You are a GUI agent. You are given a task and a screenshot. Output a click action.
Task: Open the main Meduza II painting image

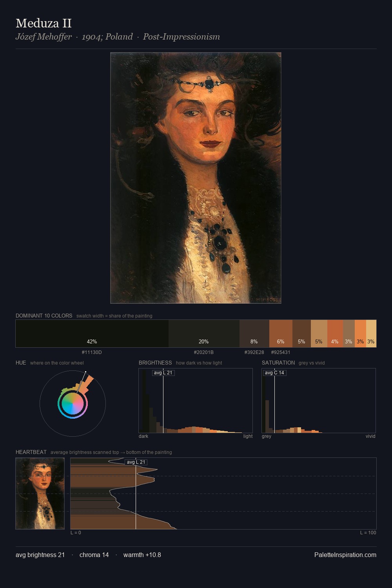(196, 178)
